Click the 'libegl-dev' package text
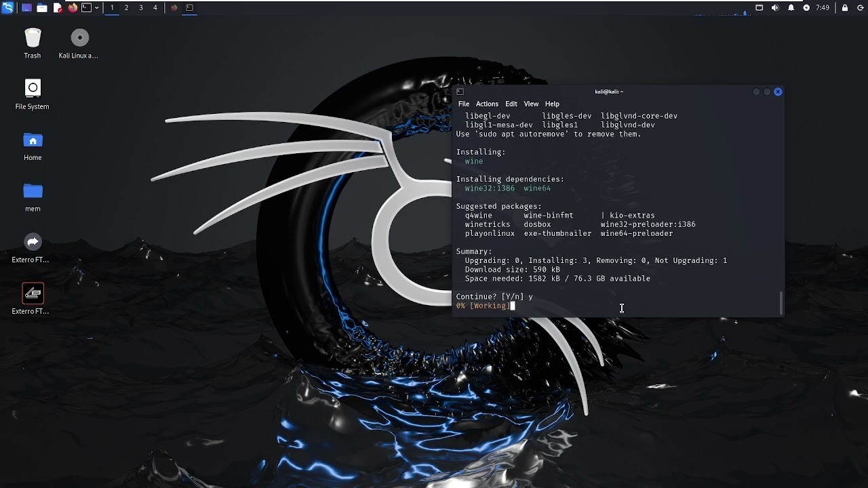This screenshot has width=868, height=488. (x=488, y=116)
